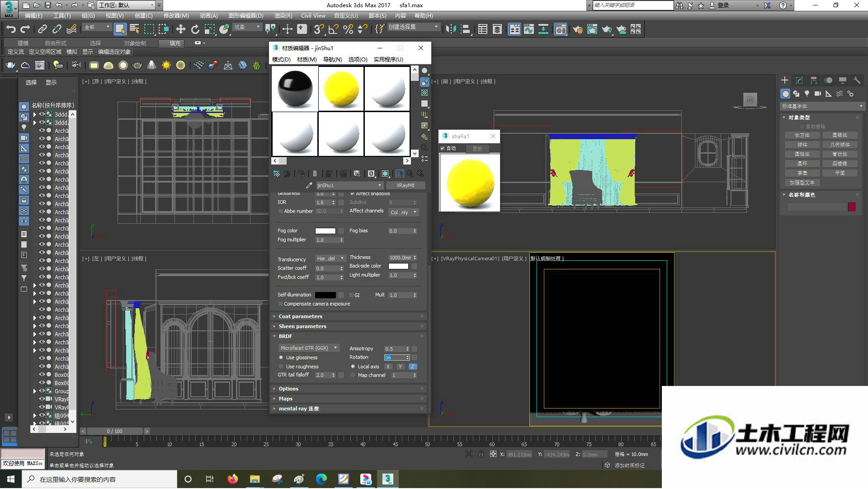The height and width of the screenshot is (489, 868).
Task: Expand the Maps rollout
Action: [x=348, y=399]
